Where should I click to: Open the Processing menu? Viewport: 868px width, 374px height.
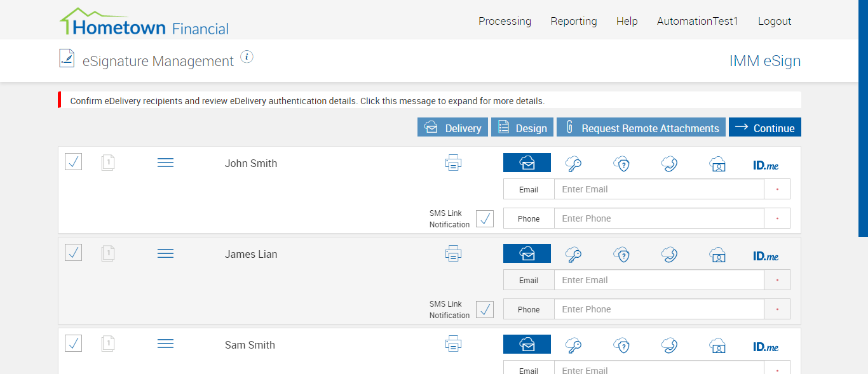click(x=505, y=21)
